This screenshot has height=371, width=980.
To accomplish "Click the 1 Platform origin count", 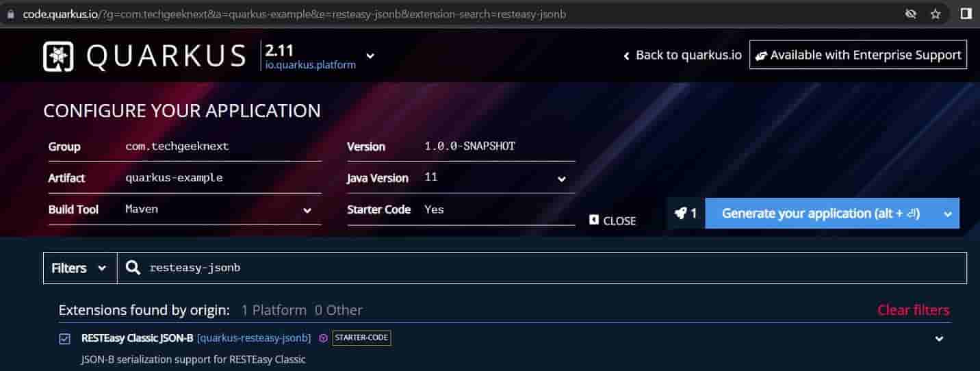I will point(274,310).
